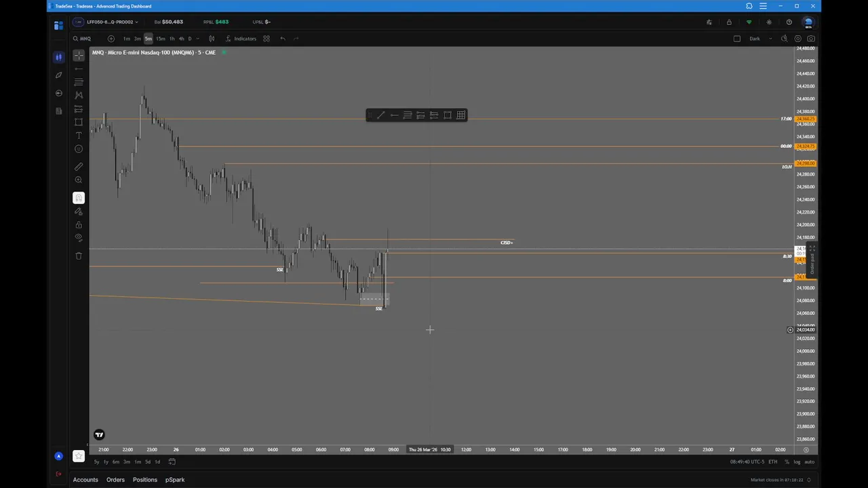Open the Fibonacci retracement tools
The image size is (868, 488).
79,82
